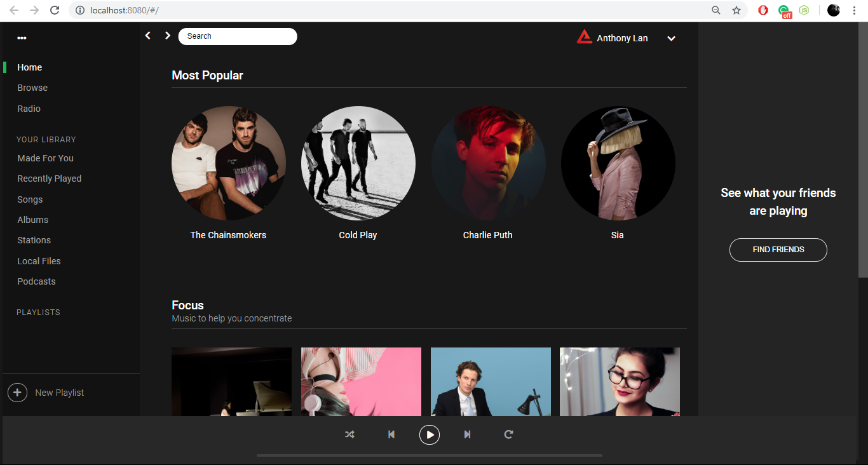Go back with the left chevron arrow
Image resolution: width=868 pixels, height=465 pixels.
point(148,36)
